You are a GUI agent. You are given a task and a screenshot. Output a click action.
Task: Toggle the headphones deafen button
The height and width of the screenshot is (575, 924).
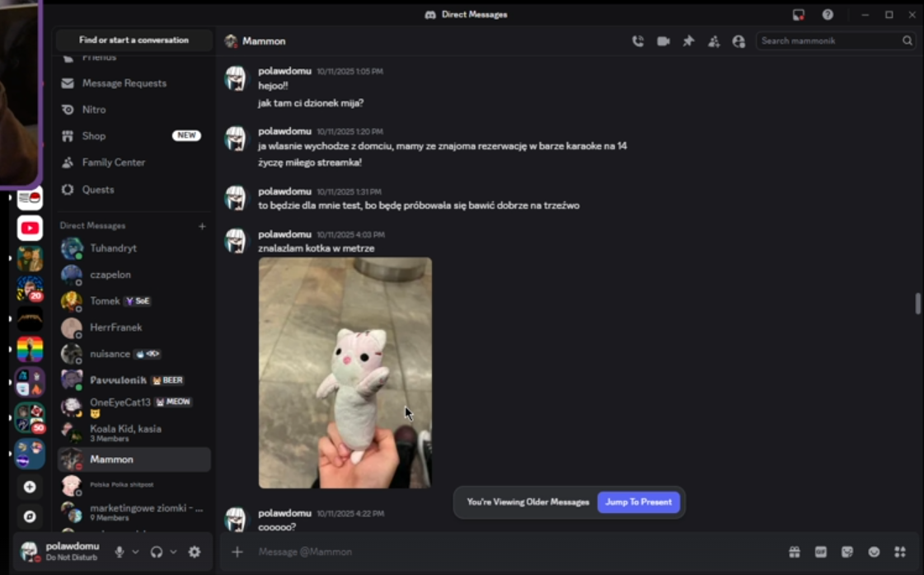[156, 552]
